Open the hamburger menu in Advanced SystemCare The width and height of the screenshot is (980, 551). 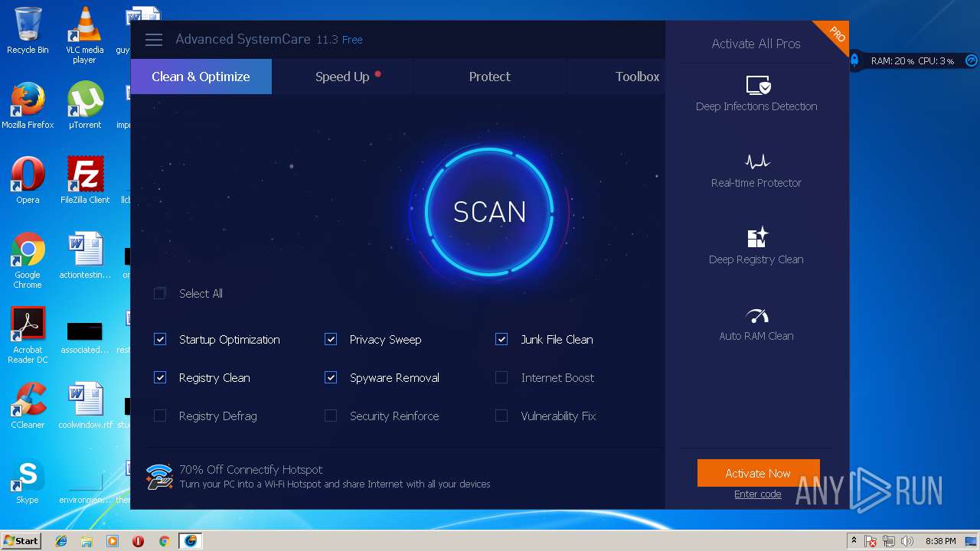[154, 40]
